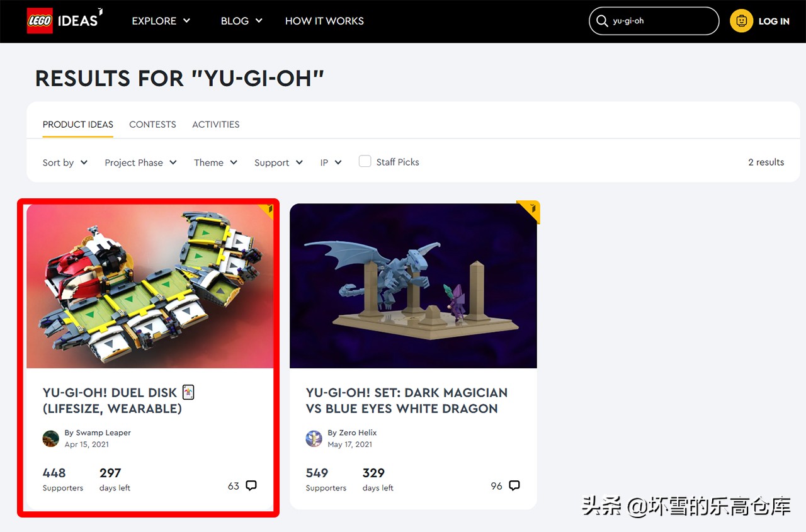Enable the Staff Picks checkbox
806x532 pixels.
(x=365, y=161)
